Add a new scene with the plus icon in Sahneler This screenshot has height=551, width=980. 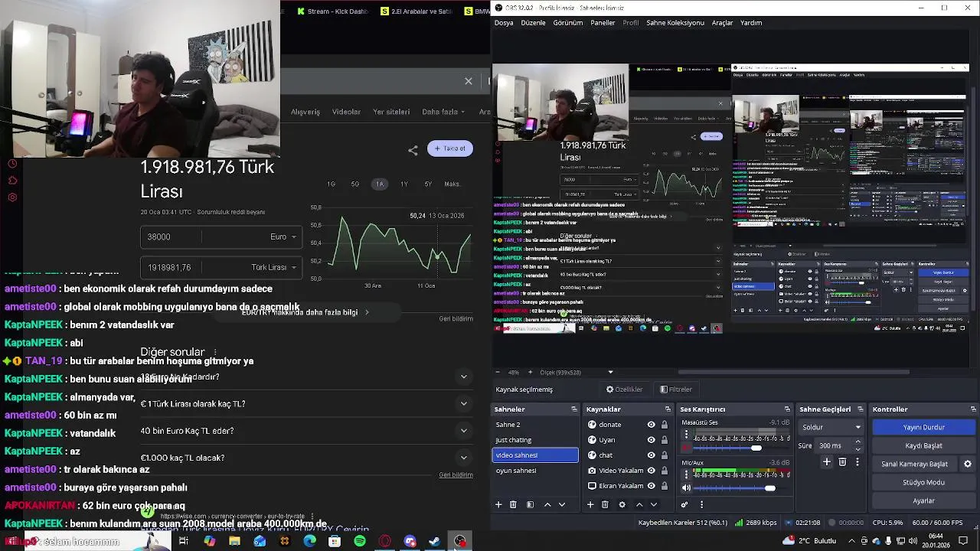498,504
